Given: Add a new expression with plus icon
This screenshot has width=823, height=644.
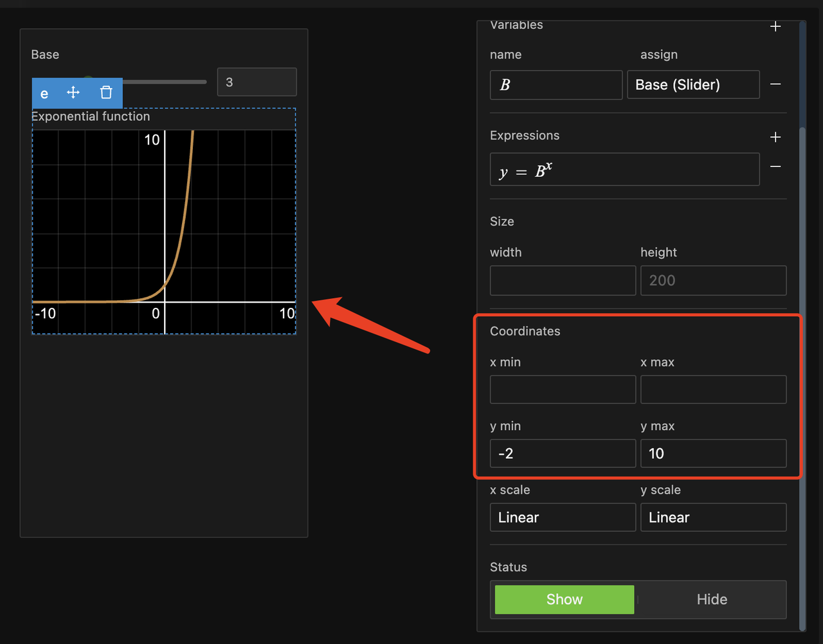Looking at the screenshot, I should 775,137.
